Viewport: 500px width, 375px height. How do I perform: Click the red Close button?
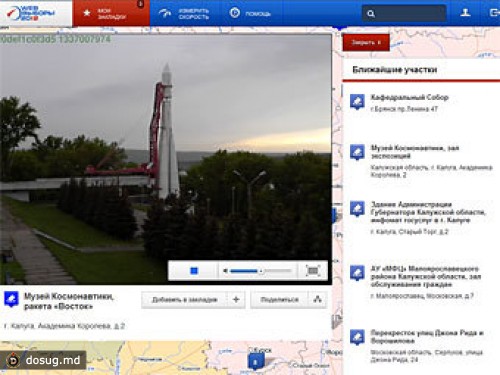coord(366,43)
